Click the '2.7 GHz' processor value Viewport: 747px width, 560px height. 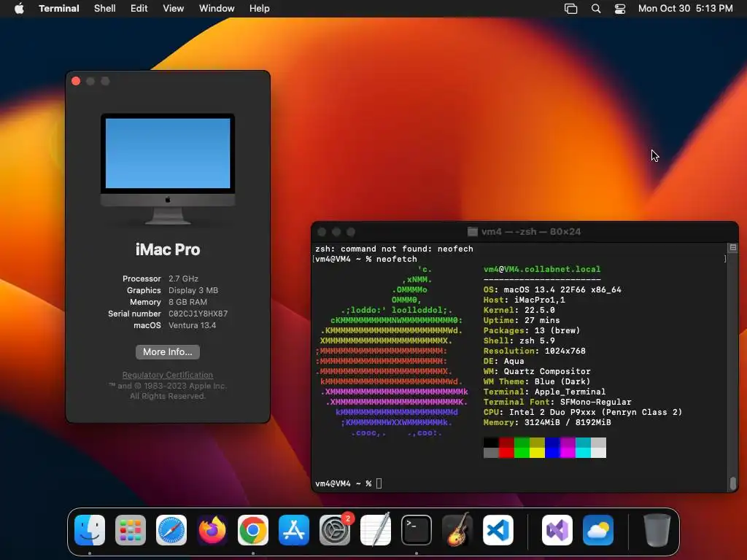click(x=183, y=279)
